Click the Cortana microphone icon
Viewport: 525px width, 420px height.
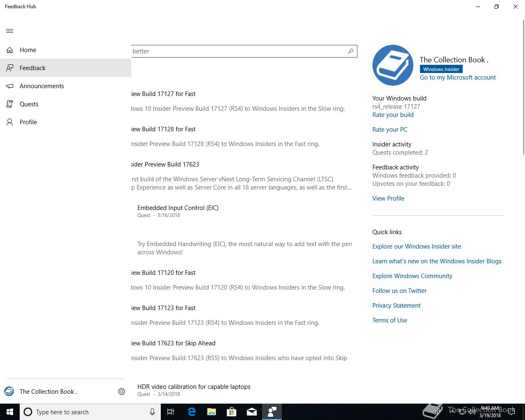click(x=152, y=412)
